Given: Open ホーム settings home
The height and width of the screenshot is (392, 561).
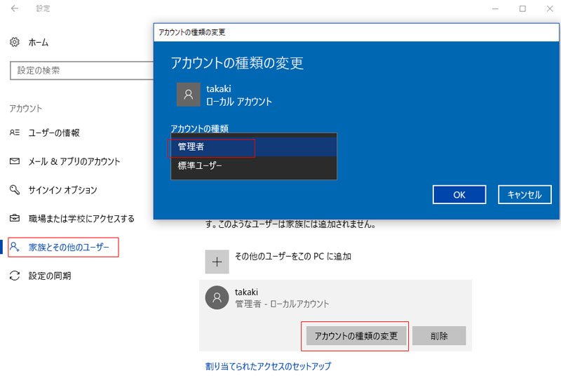Looking at the screenshot, I should [x=39, y=42].
